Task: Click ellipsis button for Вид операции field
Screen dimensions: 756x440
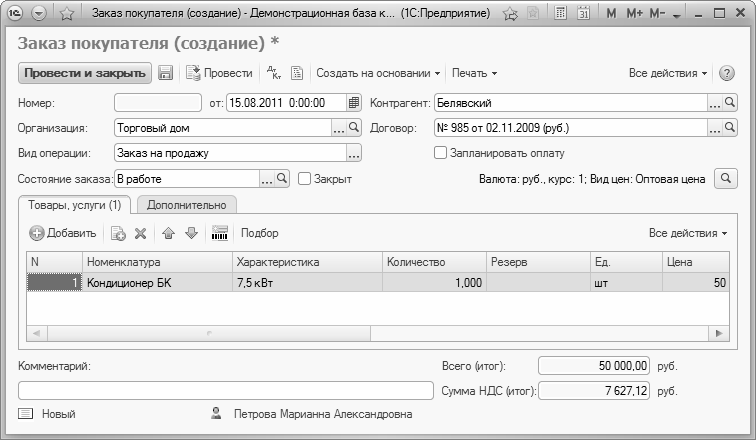Action: tap(353, 153)
